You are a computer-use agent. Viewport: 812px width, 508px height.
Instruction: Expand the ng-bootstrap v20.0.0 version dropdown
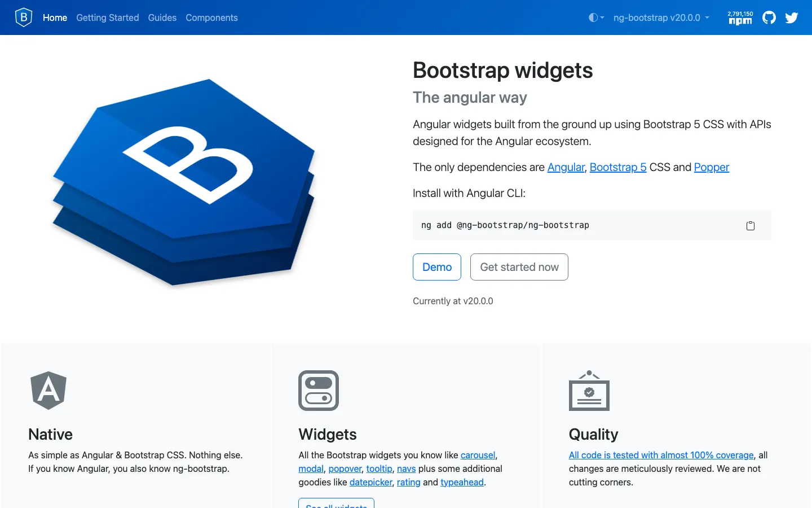click(x=661, y=17)
